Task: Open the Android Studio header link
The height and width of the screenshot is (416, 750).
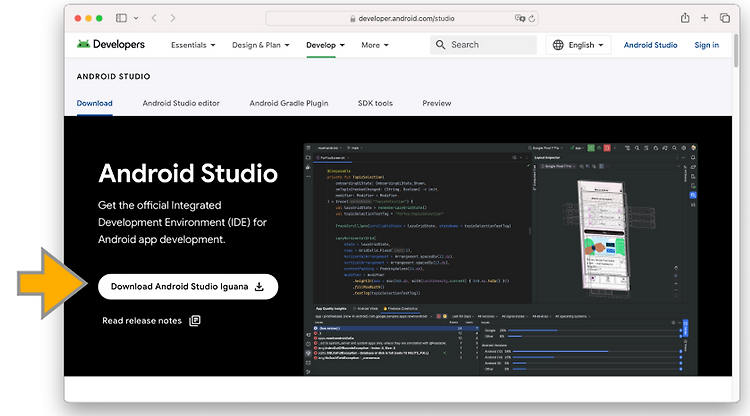Action: pyautogui.click(x=651, y=45)
